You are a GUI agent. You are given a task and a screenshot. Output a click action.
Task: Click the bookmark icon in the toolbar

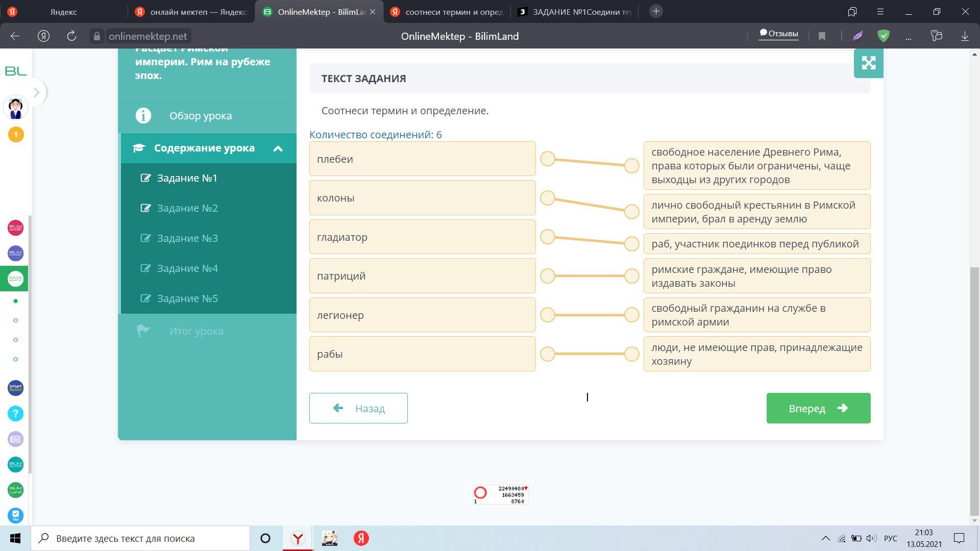click(x=822, y=36)
